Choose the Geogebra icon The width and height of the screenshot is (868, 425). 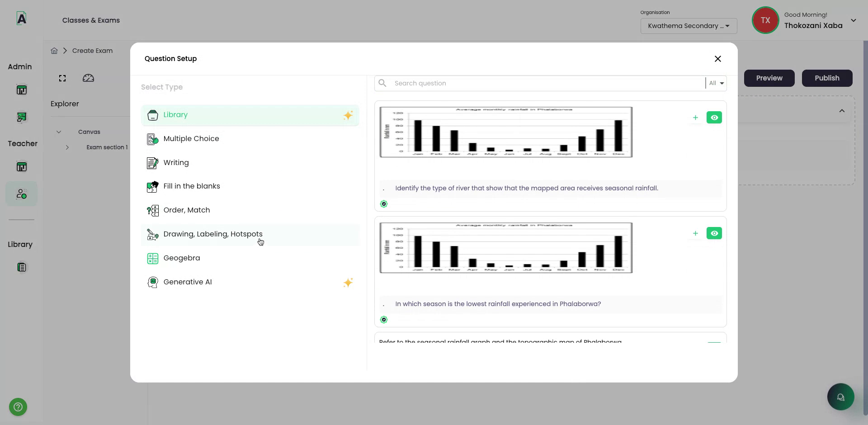pyautogui.click(x=153, y=258)
